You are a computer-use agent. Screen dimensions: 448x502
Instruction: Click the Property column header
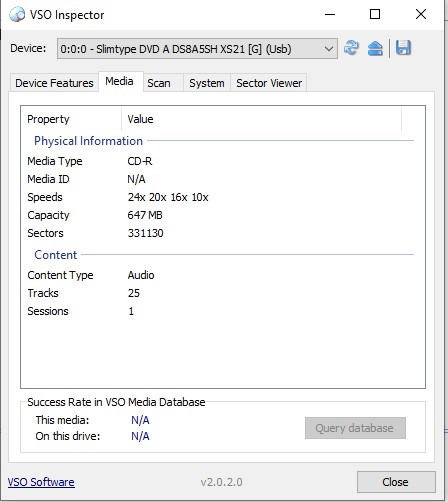pos(71,119)
